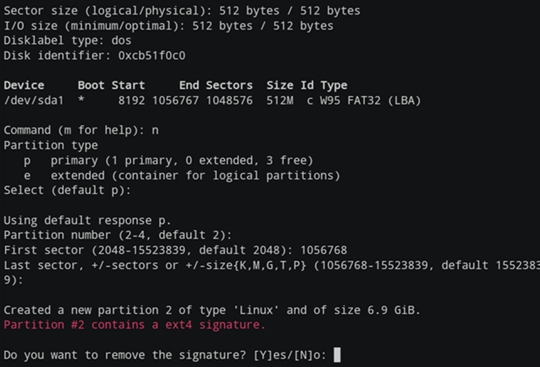Click the 'Disklabel type: dos' line
The width and height of the screenshot is (540, 367).
[x=67, y=40]
